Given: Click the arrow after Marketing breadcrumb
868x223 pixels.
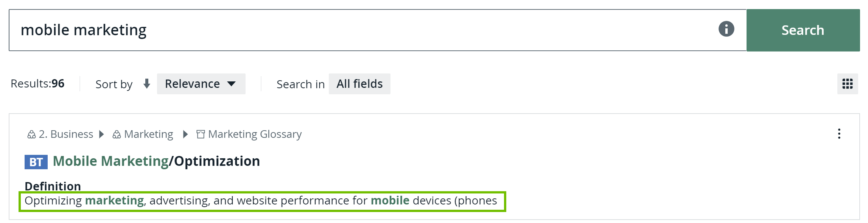Looking at the screenshot, I should (185, 134).
